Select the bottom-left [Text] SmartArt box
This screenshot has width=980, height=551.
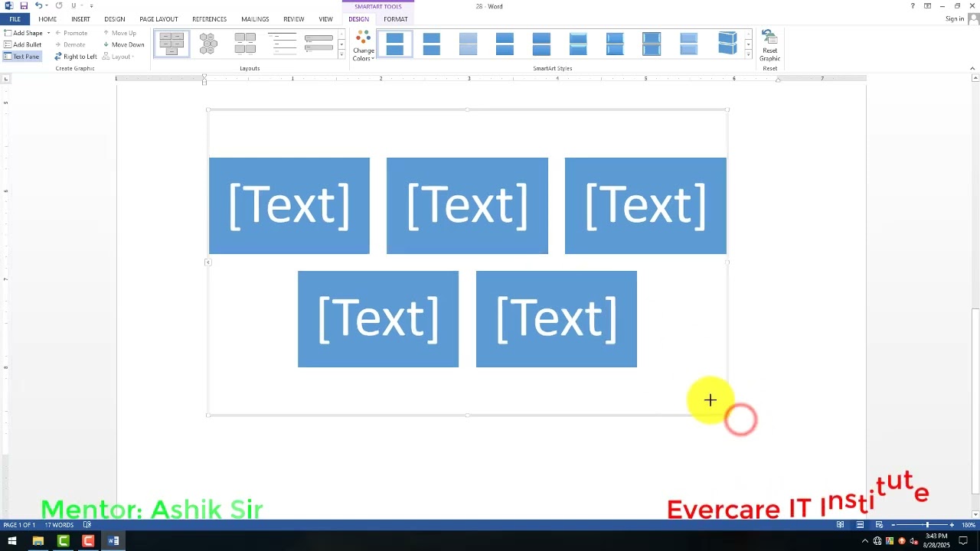click(x=378, y=319)
